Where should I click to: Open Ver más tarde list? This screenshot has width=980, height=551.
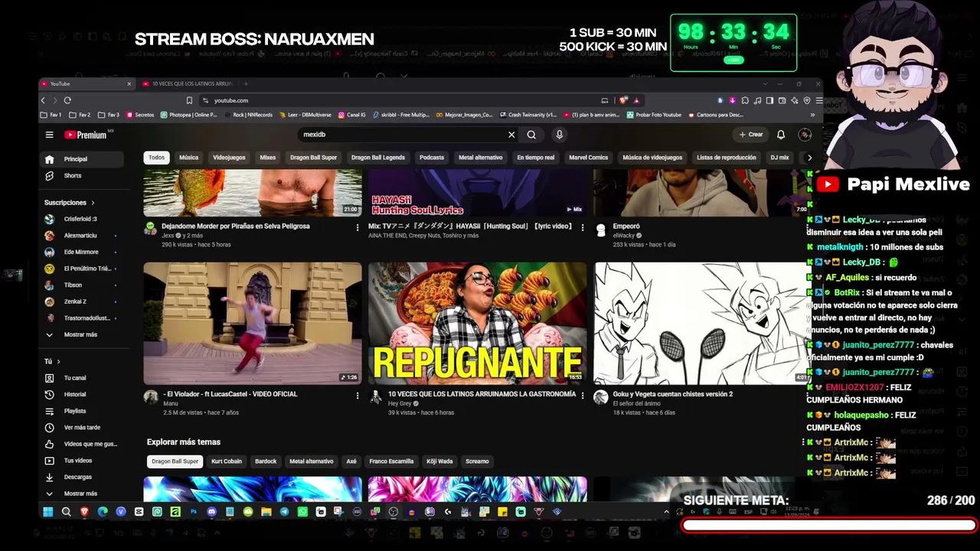pos(82,427)
